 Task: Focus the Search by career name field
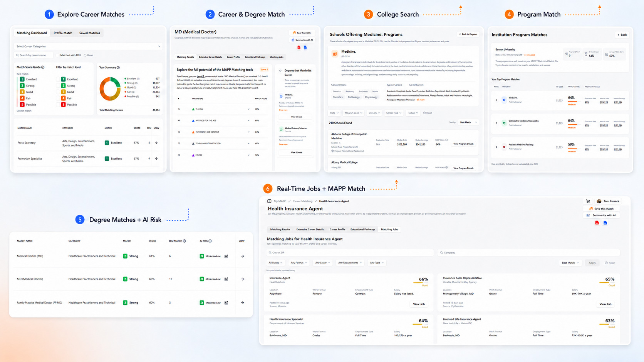tap(34, 55)
